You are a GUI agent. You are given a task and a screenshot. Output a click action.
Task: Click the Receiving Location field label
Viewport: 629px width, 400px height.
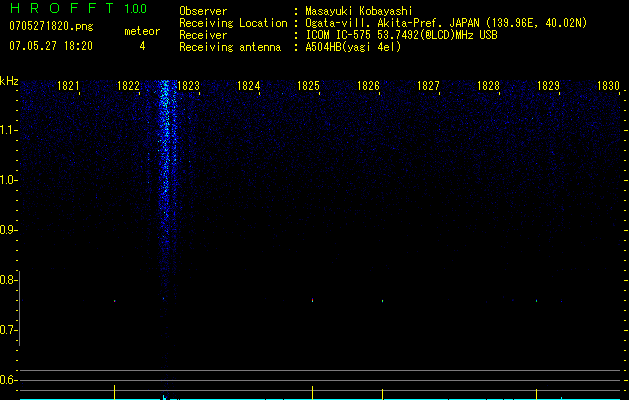point(233,23)
